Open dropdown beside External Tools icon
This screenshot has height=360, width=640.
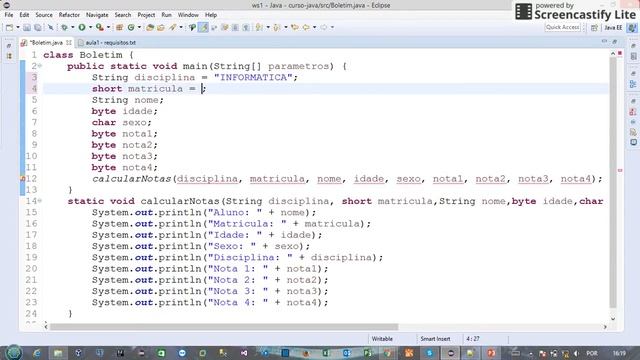(108, 27)
